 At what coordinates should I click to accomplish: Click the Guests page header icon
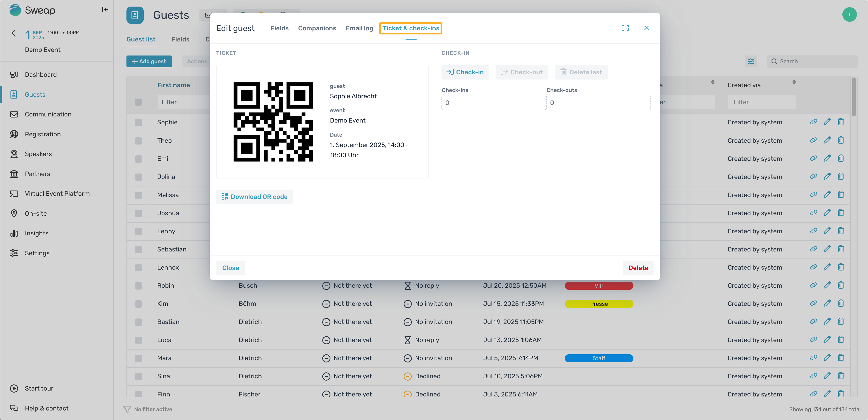135,15
